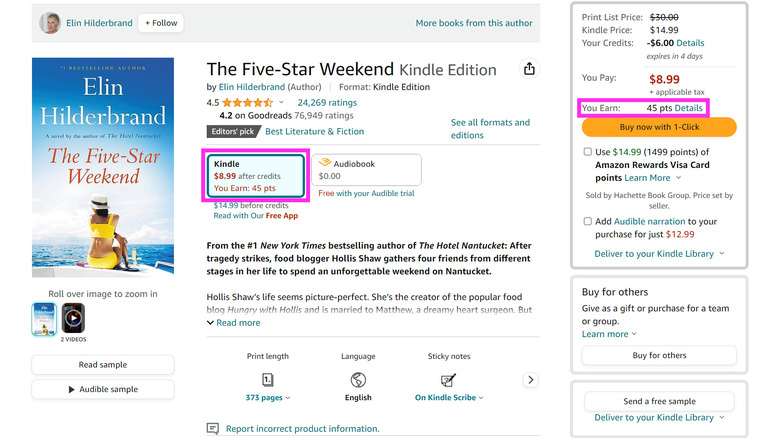780x438 pixels.
Task: Click the struck-through $30.00 list price
Action: pyautogui.click(x=664, y=17)
